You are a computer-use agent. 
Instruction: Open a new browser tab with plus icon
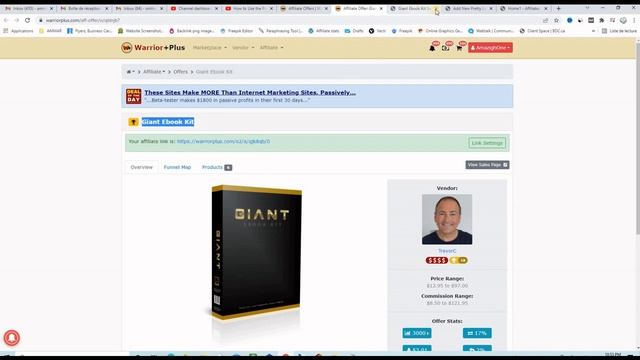558,8
